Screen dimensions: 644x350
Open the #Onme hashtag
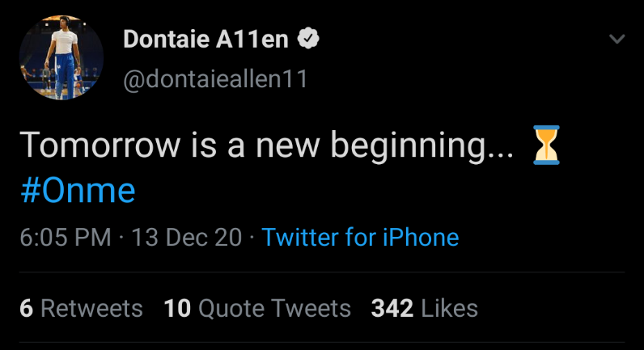click(x=77, y=192)
